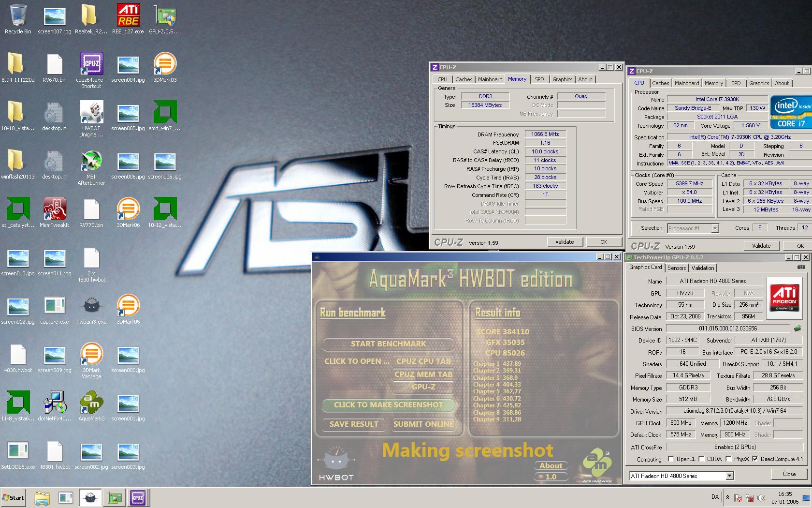The image size is (812, 508).
Task: Select RV670.bin file icon
Action: (x=55, y=68)
